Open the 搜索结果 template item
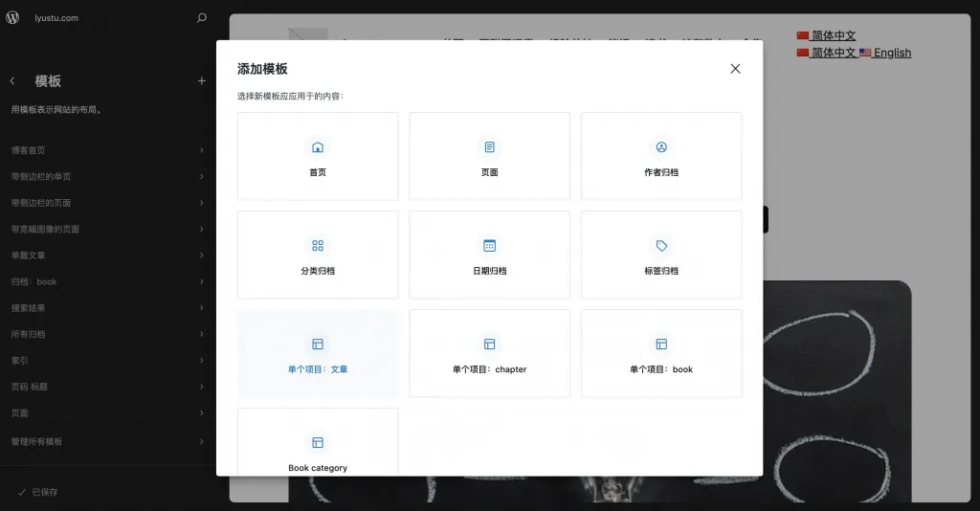Image resolution: width=980 pixels, height=511 pixels. pos(107,308)
